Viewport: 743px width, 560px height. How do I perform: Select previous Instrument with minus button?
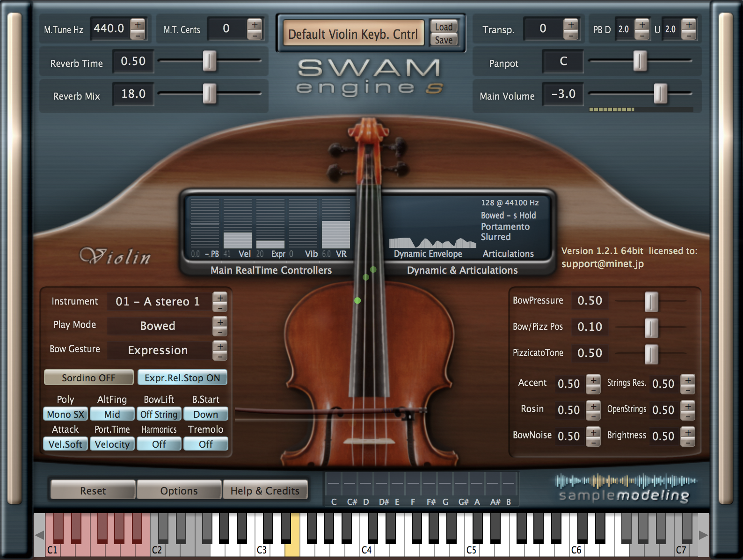point(220,307)
